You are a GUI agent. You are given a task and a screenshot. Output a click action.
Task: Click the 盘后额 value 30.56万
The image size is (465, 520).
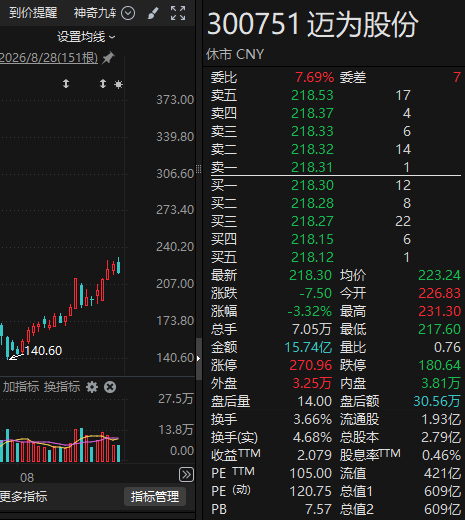[437, 401]
